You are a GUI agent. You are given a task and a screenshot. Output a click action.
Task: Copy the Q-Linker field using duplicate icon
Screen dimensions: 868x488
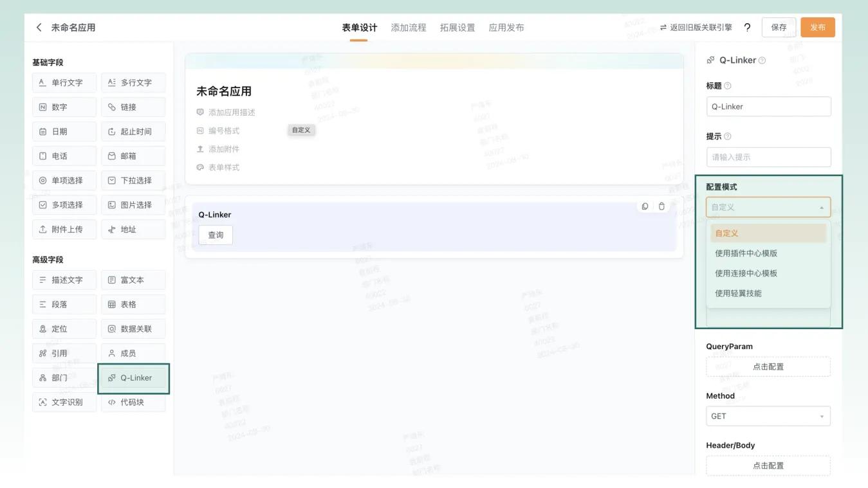point(645,206)
